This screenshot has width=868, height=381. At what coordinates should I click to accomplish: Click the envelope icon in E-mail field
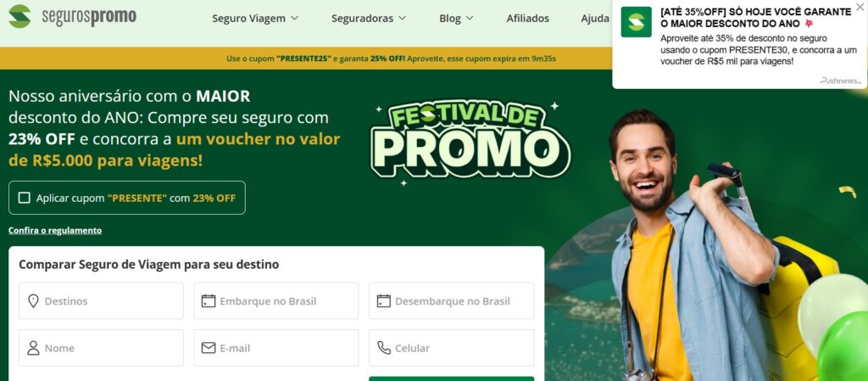209,348
